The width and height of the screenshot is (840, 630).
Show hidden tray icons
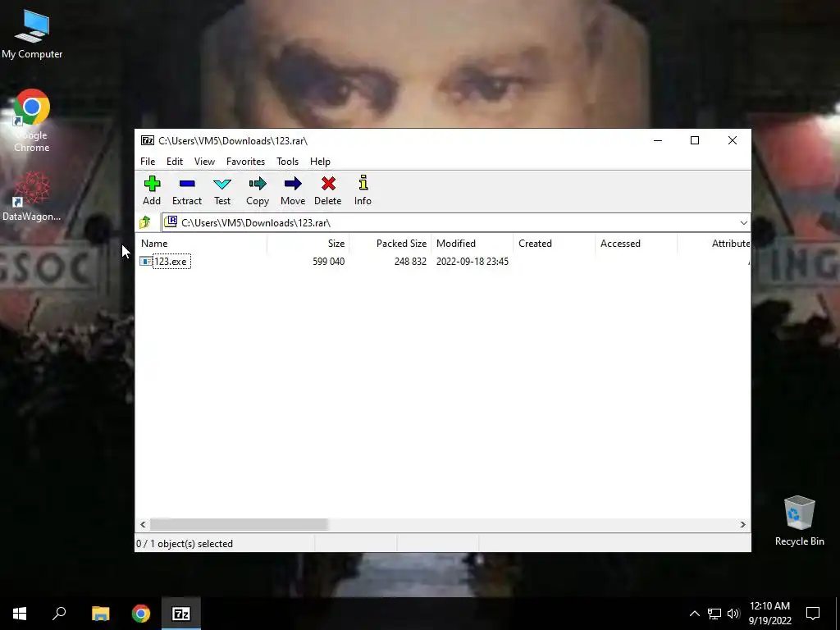[x=694, y=614]
